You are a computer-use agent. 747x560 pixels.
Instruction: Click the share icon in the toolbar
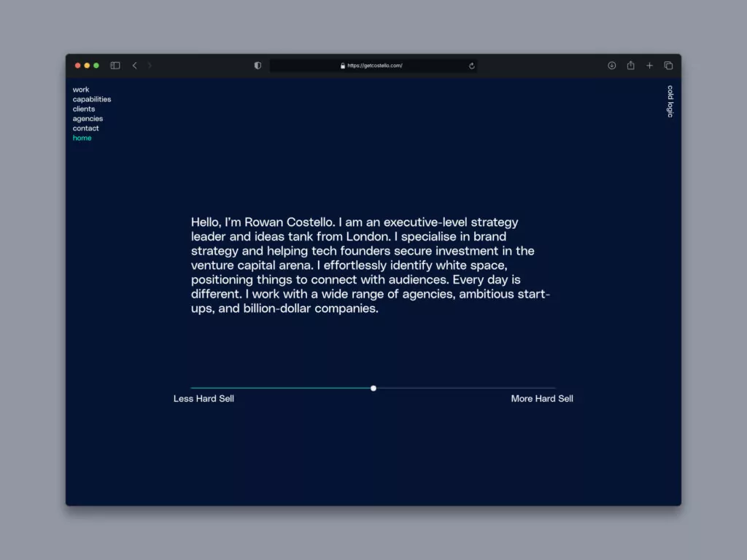630,66
